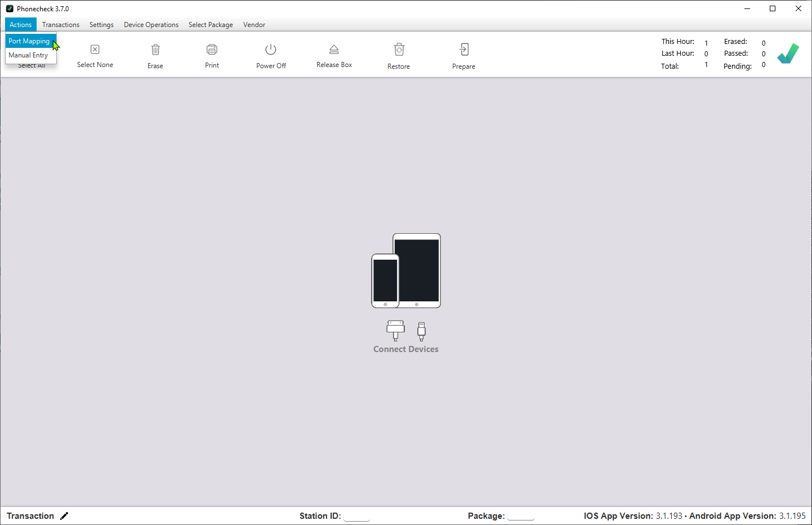
Task: Expand the Device Operations menu
Action: pos(151,25)
